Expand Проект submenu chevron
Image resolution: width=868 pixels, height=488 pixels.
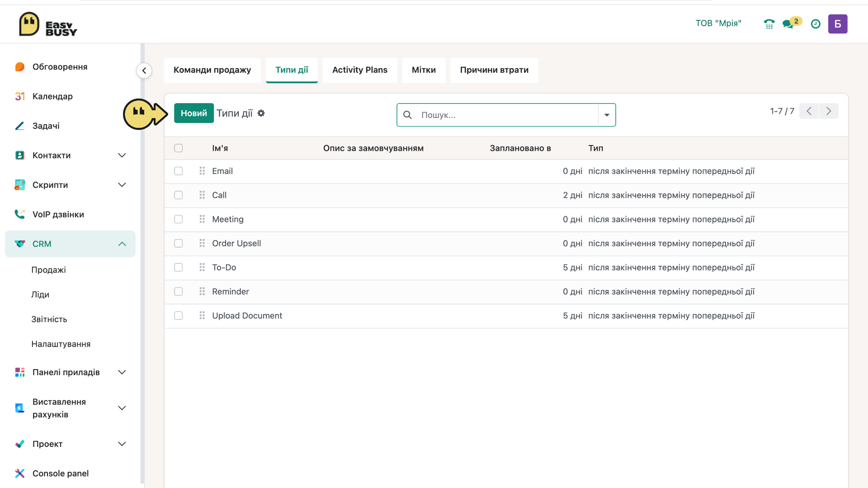[122, 444]
